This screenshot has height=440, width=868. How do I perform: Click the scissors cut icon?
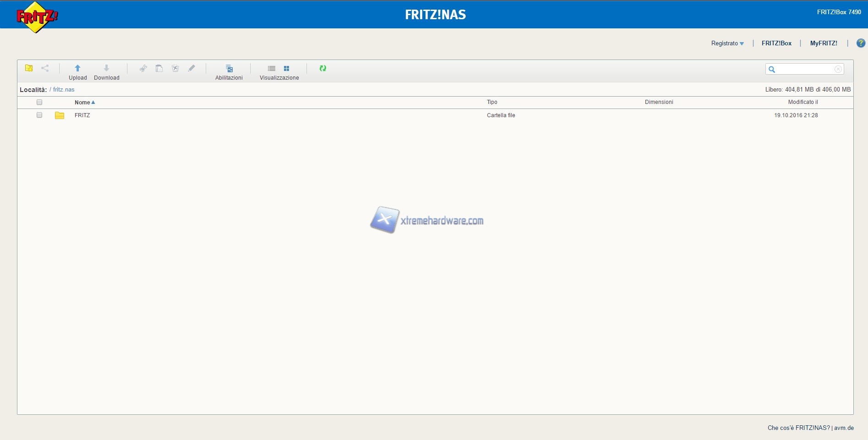coord(143,68)
